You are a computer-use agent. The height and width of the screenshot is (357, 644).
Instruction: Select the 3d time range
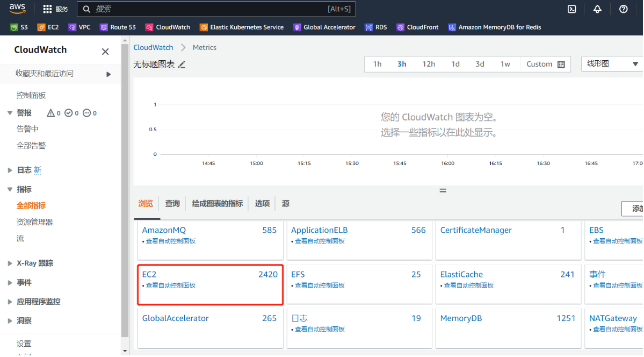pyautogui.click(x=480, y=64)
